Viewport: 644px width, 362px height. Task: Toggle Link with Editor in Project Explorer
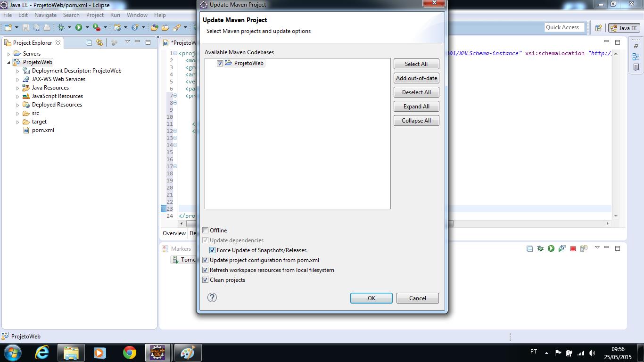99,42
